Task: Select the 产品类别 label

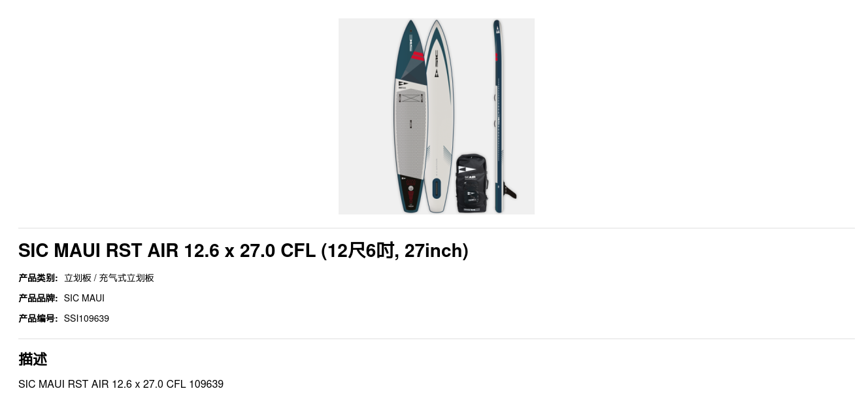Action: click(38, 278)
